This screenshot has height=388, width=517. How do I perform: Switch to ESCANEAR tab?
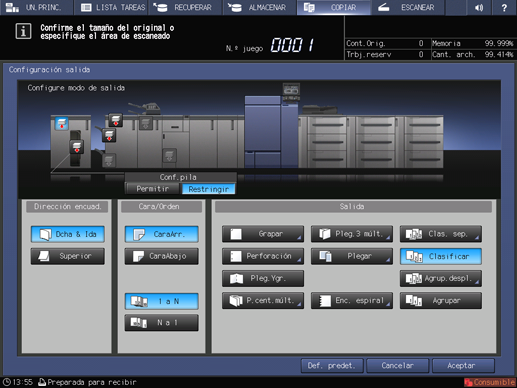(x=408, y=7)
